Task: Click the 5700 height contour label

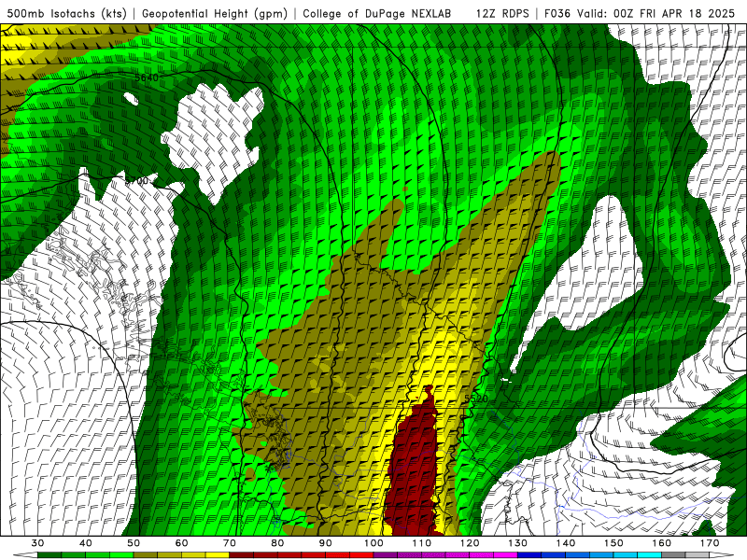Action: pos(136,181)
